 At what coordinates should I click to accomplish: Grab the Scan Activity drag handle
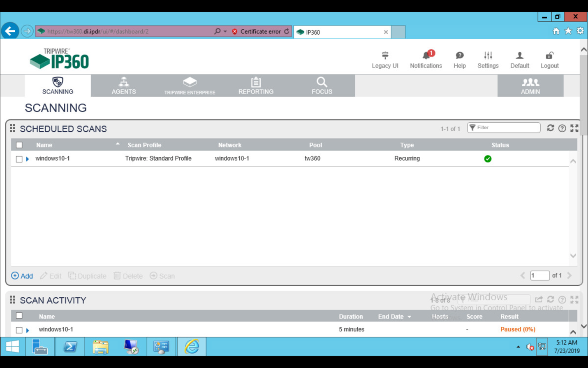point(13,300)
